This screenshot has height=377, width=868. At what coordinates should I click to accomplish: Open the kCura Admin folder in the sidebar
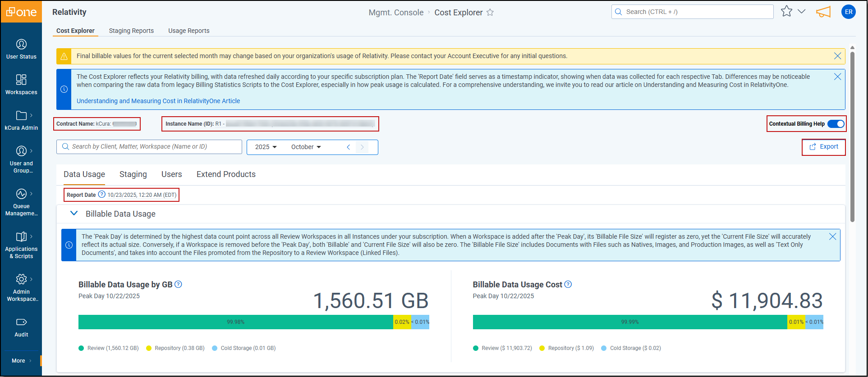[21, 120]
